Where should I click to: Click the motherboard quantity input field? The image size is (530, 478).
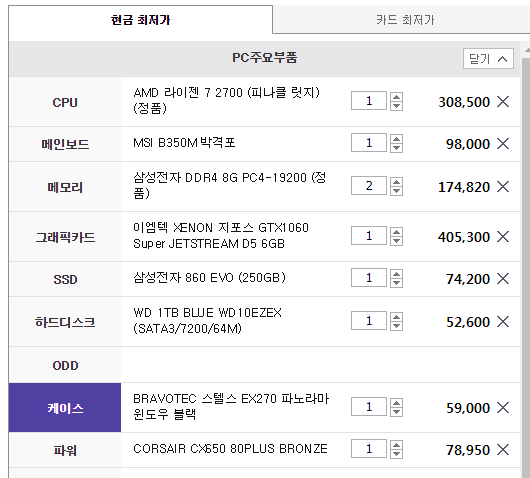(369, 143)
